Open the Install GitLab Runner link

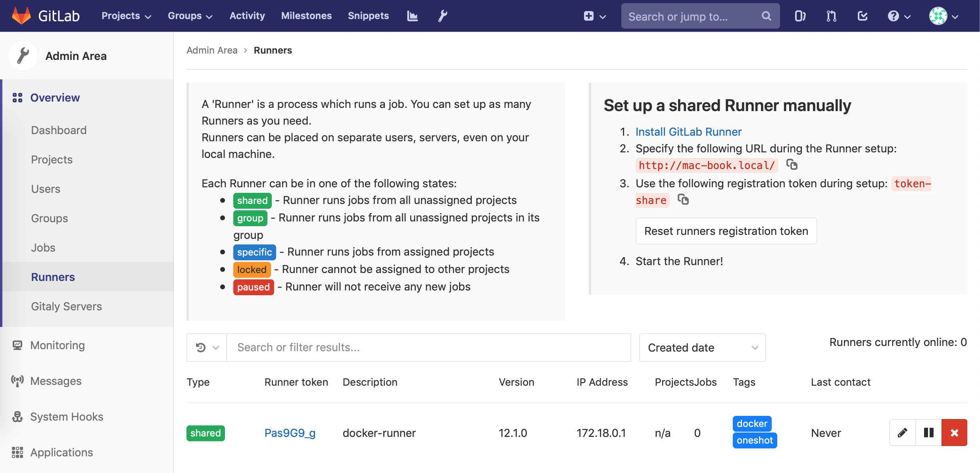688,132
